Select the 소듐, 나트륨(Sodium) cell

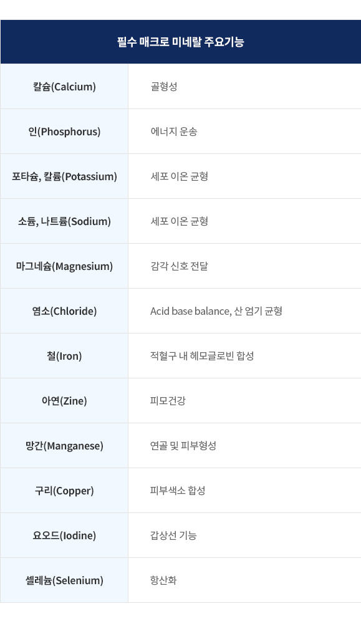(64, 221)
